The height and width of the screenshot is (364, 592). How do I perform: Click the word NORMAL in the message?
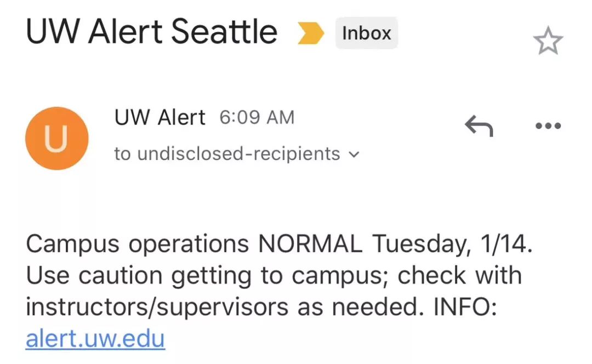[x=310, y=244]
